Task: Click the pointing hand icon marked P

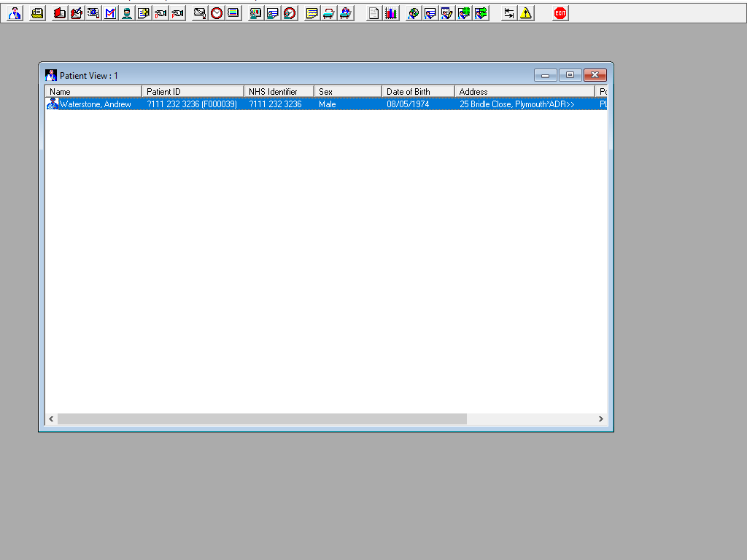Action: 177,13
